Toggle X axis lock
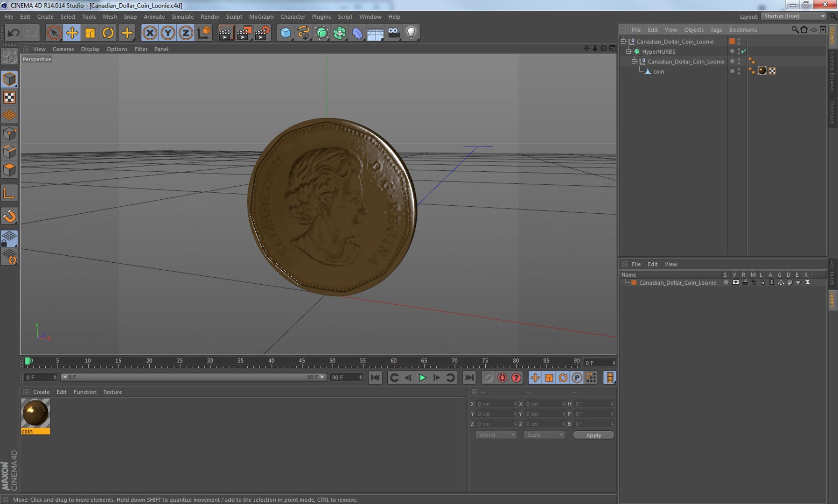Image resolution: width=838 pixels, height=504 pixels. pyautogui.click(x=150, y=33)
